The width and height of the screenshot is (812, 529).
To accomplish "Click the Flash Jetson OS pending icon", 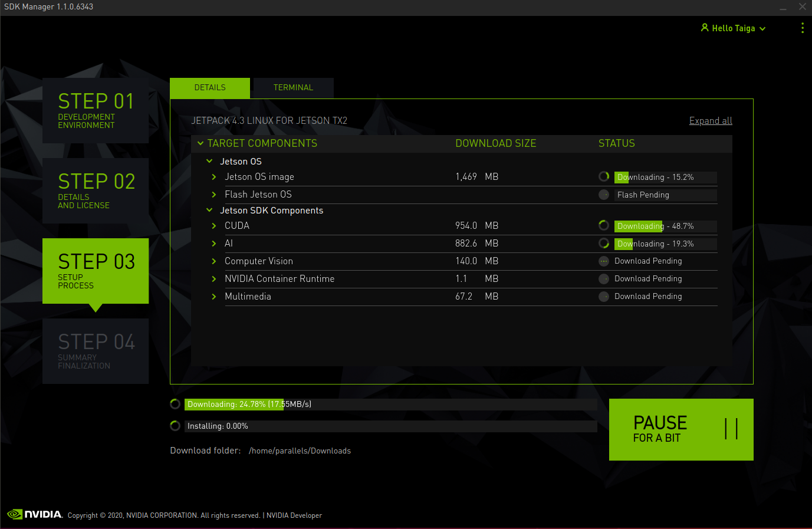I will (604, 195).
